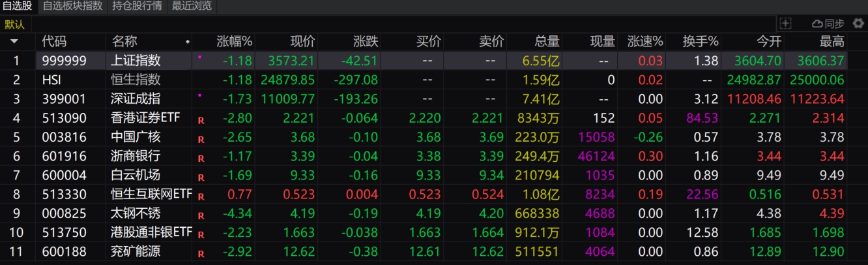The image size is (868, 265).
Task: Click the purple dot marker beside 深证成指
Action: coord(199,95)
